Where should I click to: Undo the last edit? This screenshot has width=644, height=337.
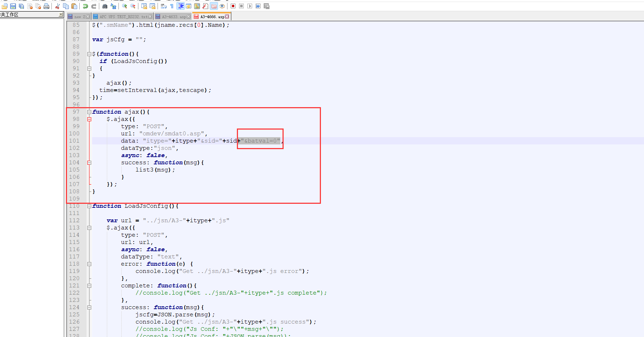coord(85,6)
